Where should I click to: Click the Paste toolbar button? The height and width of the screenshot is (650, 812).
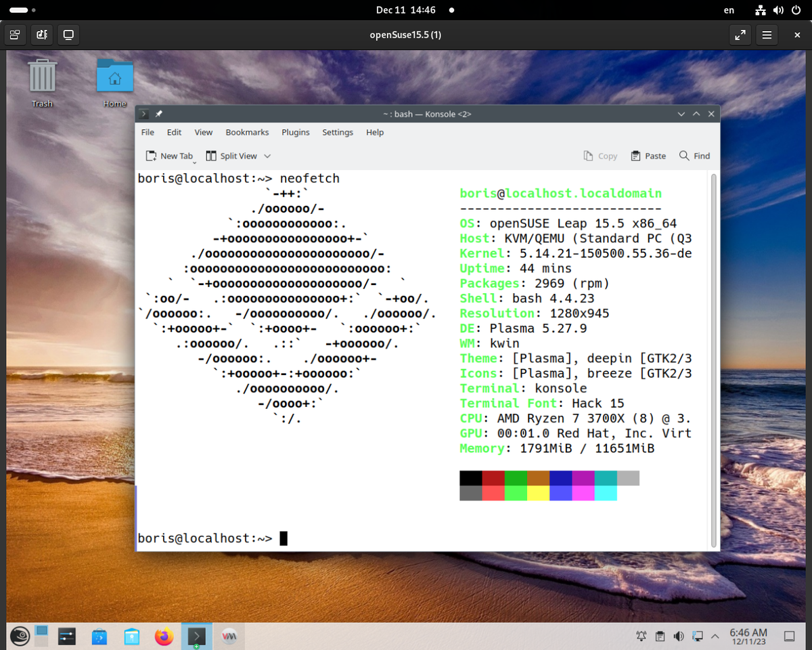tap(648, 156)
